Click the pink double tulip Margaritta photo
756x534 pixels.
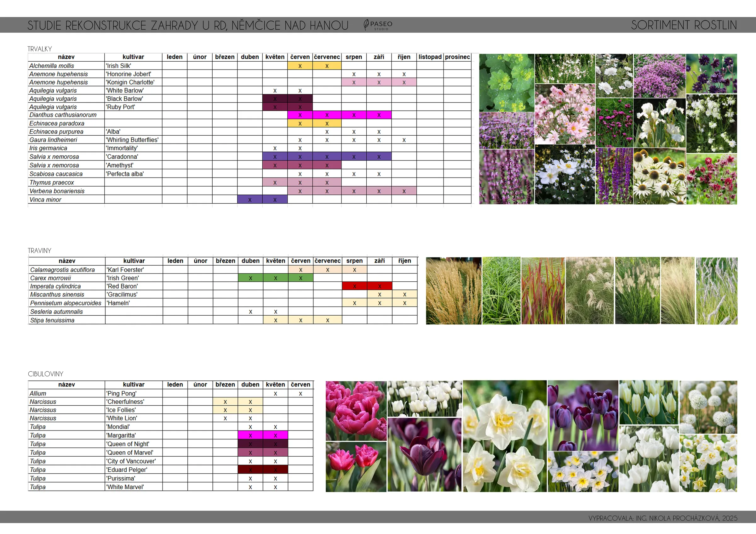tap(356, 410)
